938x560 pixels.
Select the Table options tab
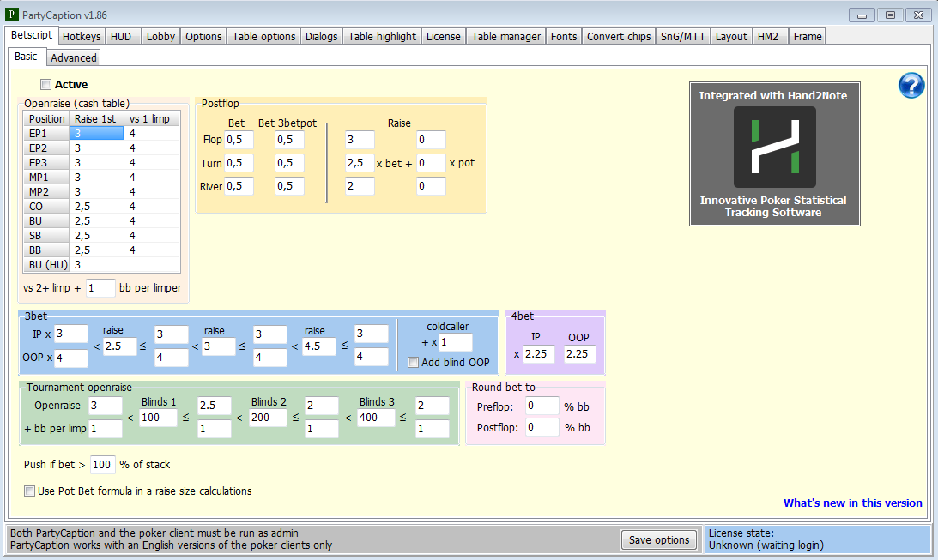coord(263,37)
